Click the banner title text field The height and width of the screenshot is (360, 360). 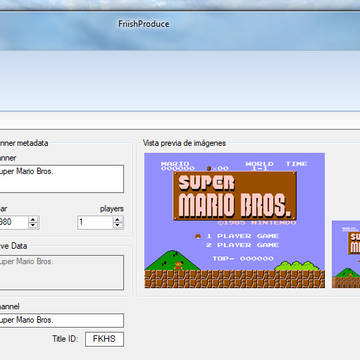click(61, 179)
